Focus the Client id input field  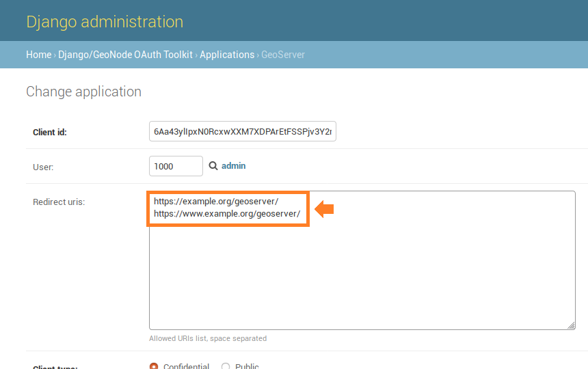point(243,132)
